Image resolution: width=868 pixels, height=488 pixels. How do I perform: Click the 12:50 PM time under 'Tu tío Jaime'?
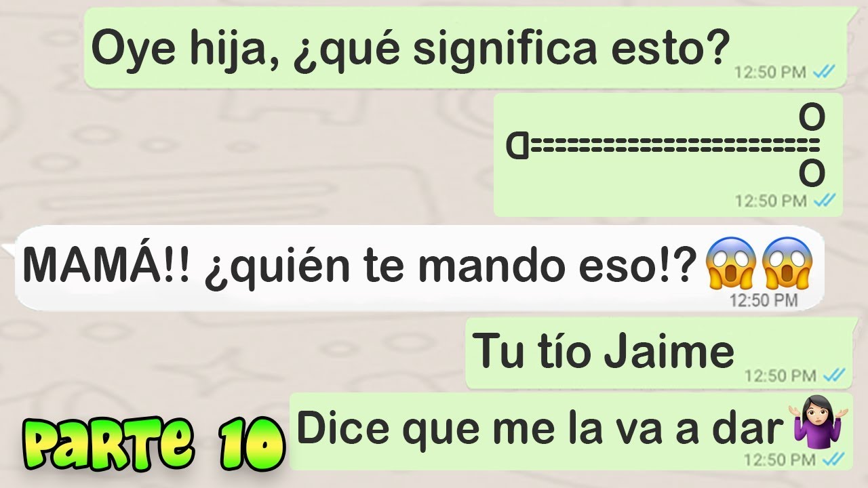pos(780,375)
